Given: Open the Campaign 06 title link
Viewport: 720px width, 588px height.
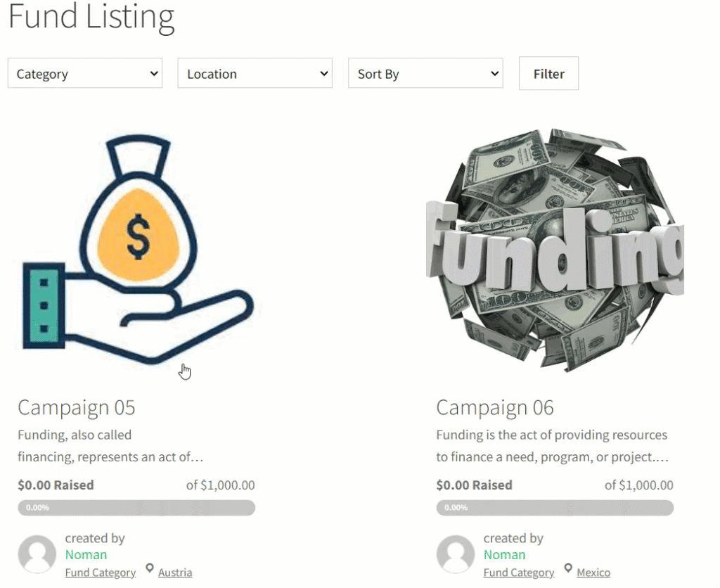Looking at the screenshot, I should pyautogui.click(x=495, y=407).
